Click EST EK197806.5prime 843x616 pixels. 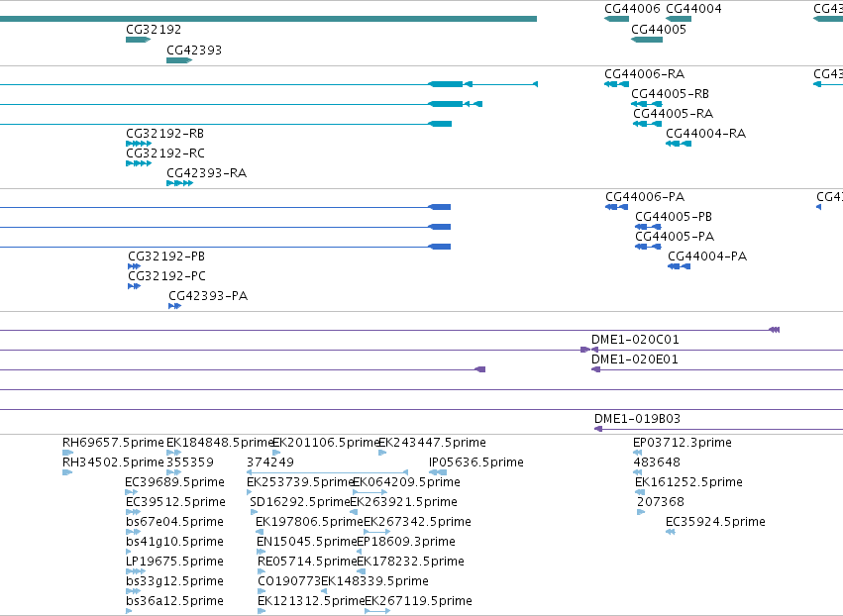310,522
